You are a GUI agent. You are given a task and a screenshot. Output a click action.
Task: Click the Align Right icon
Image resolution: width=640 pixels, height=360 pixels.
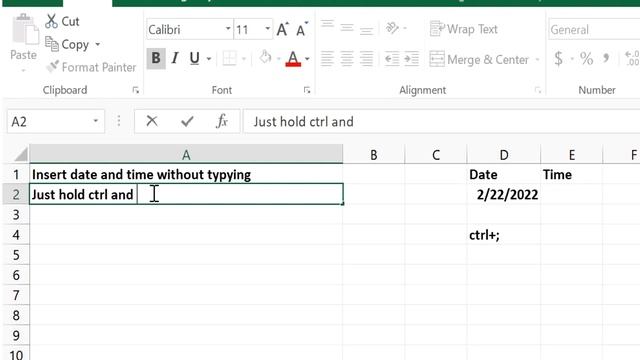[367, 59]
